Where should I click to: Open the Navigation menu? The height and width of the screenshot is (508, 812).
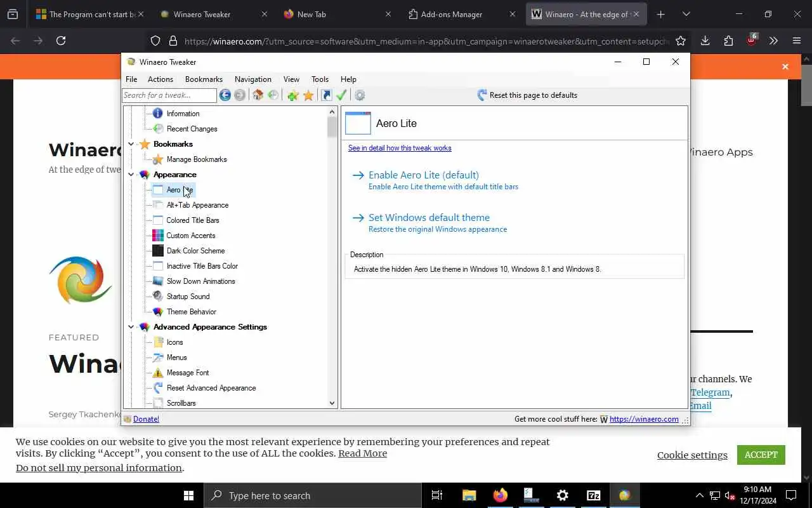[x=253, y=79]
